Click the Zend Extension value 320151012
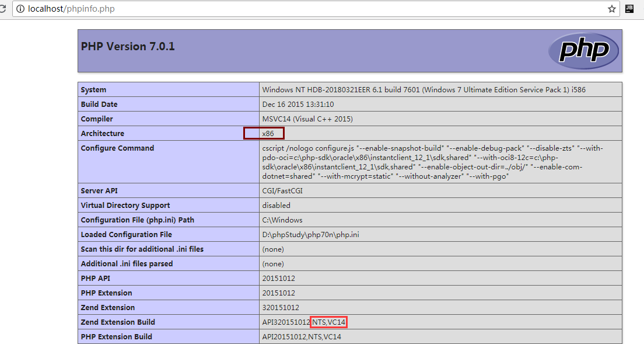Image resolution: width=644 pixels, height=344 pixels. tap(281, 308)
